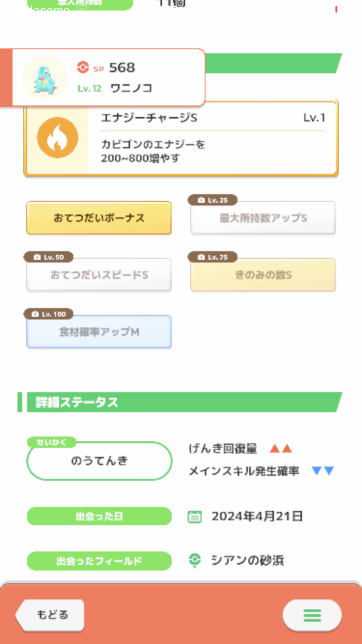Screen dimensions: 362x644
Task: Select the locked 最大所持数アップS skill
Action: pos(263,219)
